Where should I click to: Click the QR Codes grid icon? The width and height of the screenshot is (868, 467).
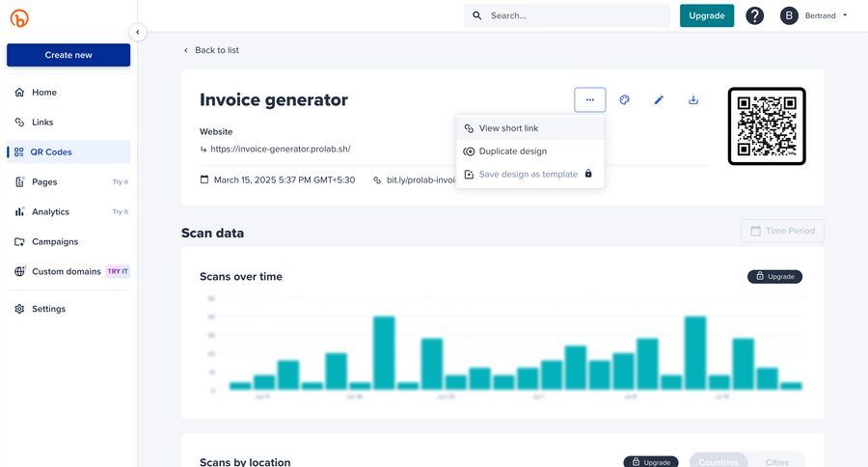pos(19,151)
